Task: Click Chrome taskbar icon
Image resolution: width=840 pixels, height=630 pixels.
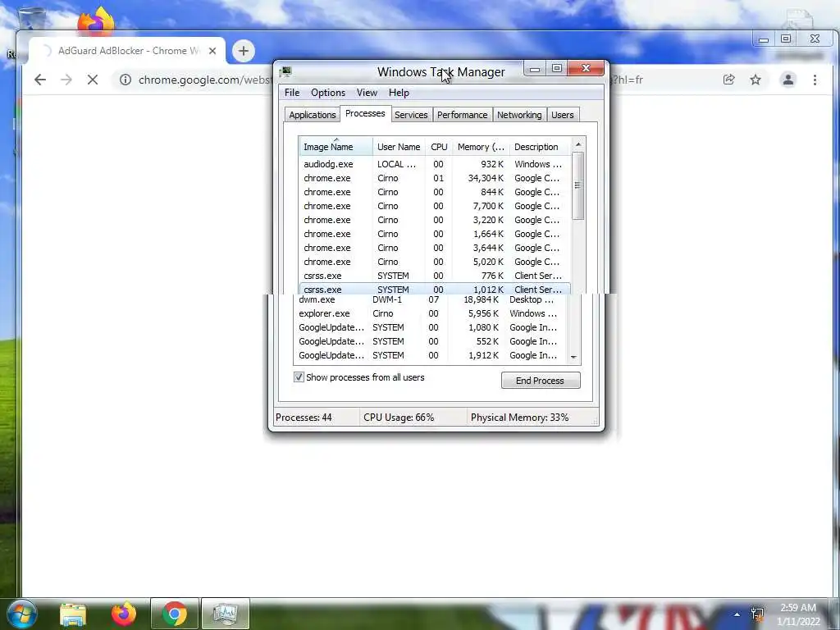Action: pos(175,614)
